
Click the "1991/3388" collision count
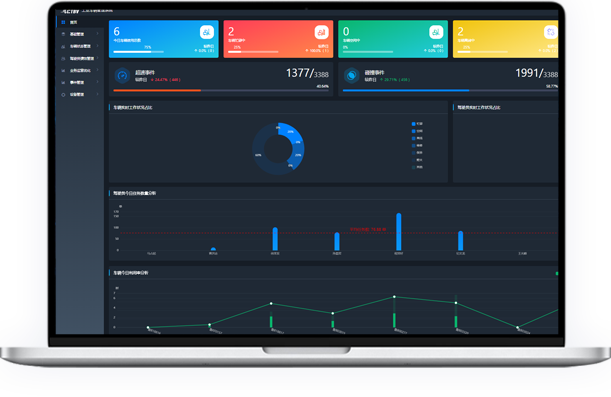[537, 73]
